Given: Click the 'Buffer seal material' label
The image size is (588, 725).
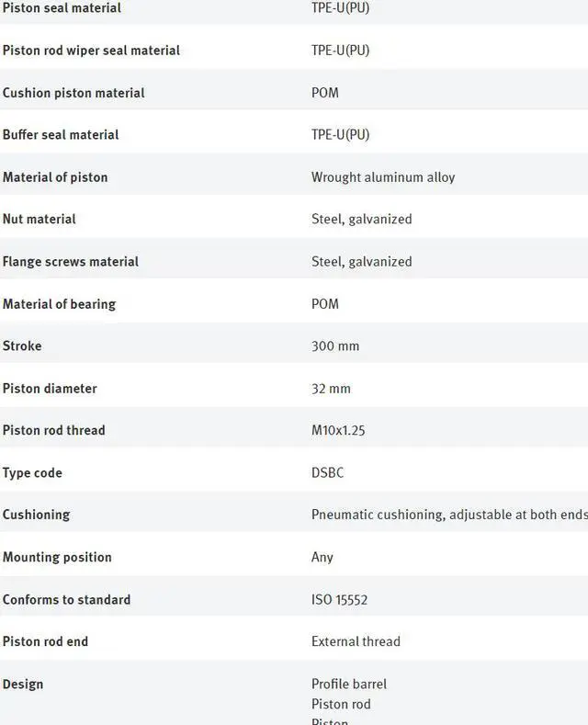Looking at the screenshot, I should click(61, 135).
